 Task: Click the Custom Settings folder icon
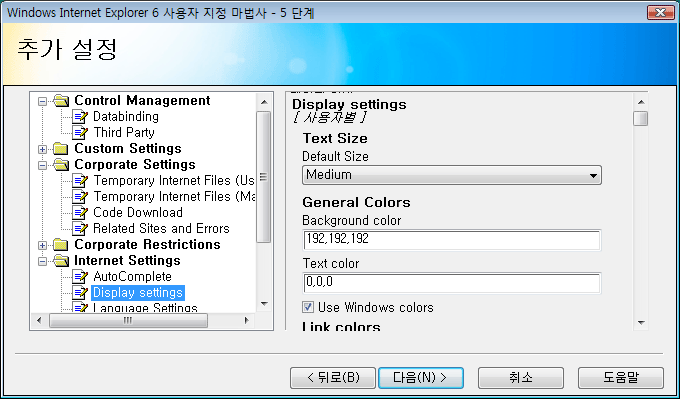61,149
